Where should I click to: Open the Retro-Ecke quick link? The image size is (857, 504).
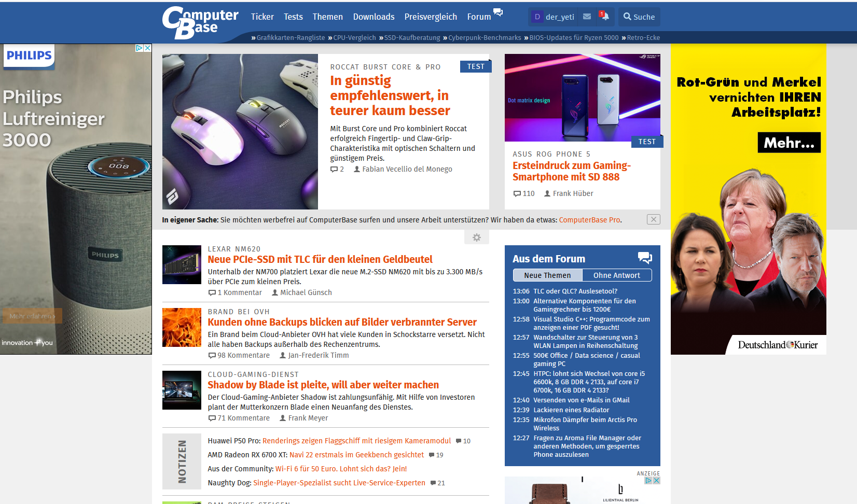(643, 37)
